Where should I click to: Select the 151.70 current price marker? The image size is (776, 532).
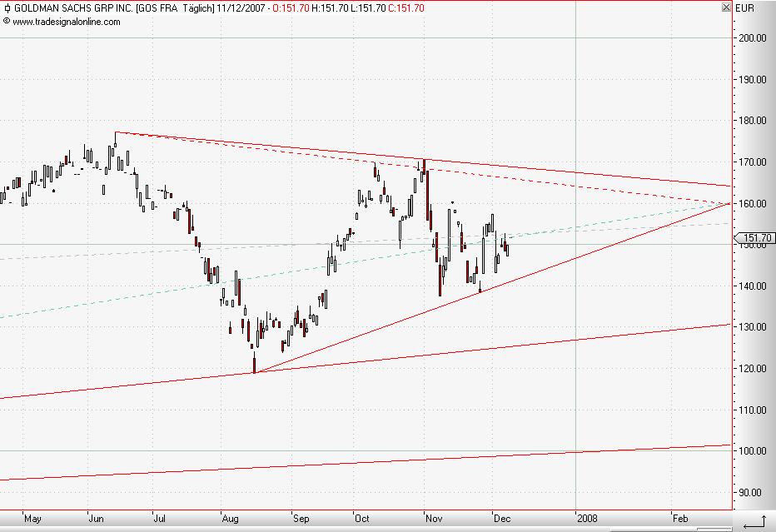coord(754,238)
